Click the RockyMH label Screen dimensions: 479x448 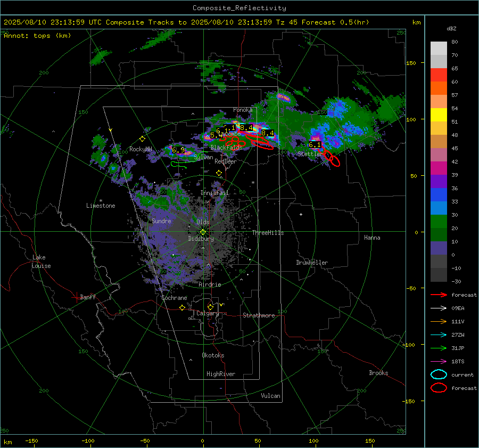click(x=141, y=149)
